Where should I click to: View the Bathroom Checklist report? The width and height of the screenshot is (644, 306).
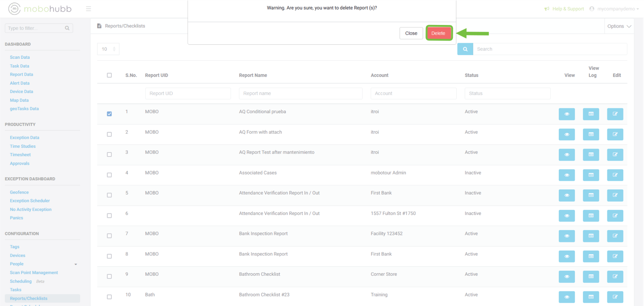tap(566, 277)
